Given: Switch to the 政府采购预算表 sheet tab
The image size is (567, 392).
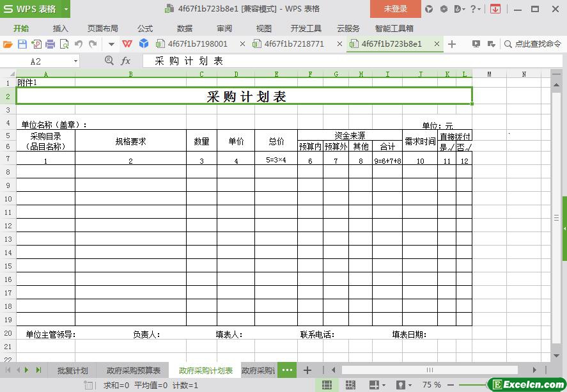Looking at the screenshot, I should pos(134,371).
